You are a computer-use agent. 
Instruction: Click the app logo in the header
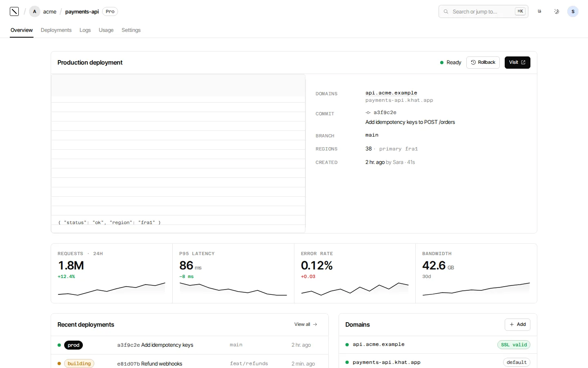[x=14, y=11]
